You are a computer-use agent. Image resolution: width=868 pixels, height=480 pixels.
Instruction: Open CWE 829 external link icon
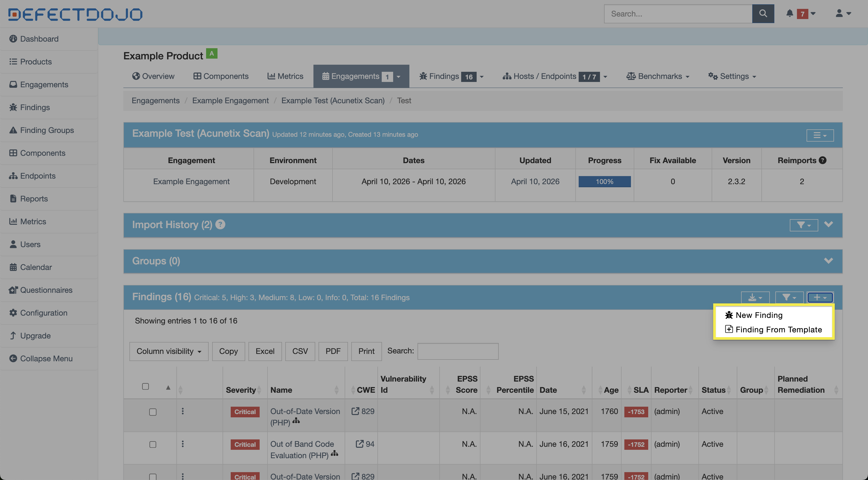click(x=355, y=411)
